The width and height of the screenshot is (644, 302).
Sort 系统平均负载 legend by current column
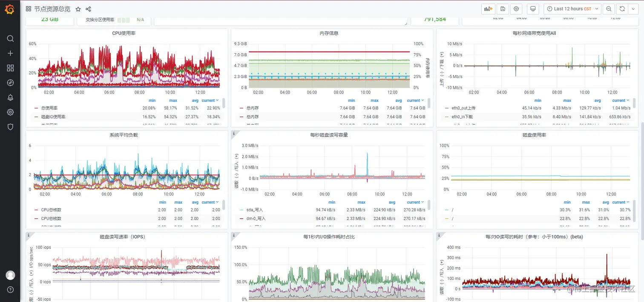[x=210, y=202]
